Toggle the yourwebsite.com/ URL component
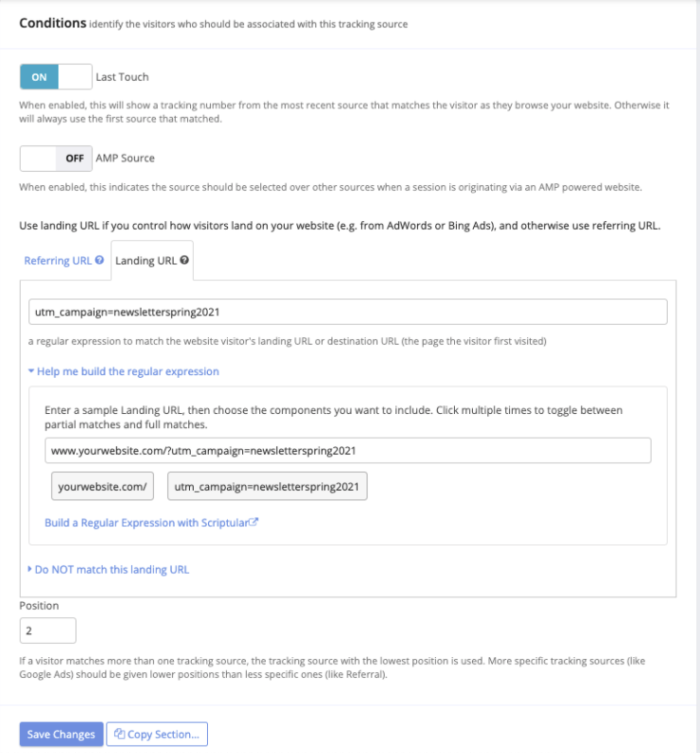 click(x=102, y=486)
